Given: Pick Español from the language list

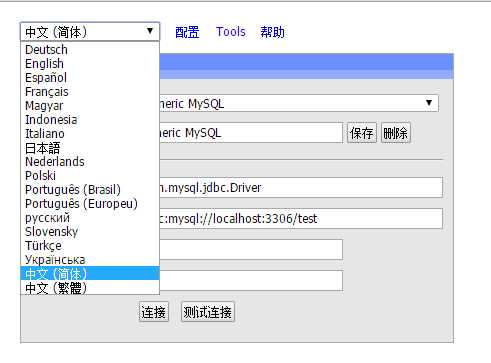Looking at the screenshot, I should [x=90, y=78].
